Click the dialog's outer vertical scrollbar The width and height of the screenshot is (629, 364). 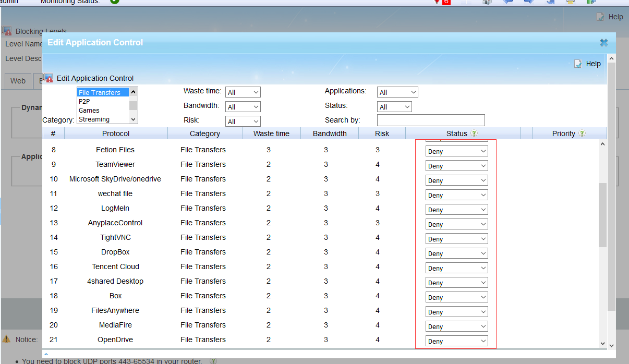click(x=612, y=187)
